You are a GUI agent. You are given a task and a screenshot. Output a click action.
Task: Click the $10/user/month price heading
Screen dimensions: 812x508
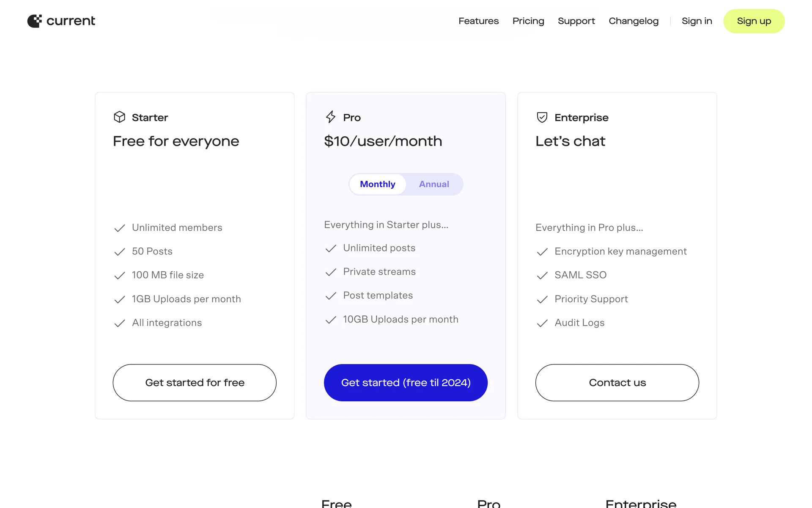click(383, 141)
